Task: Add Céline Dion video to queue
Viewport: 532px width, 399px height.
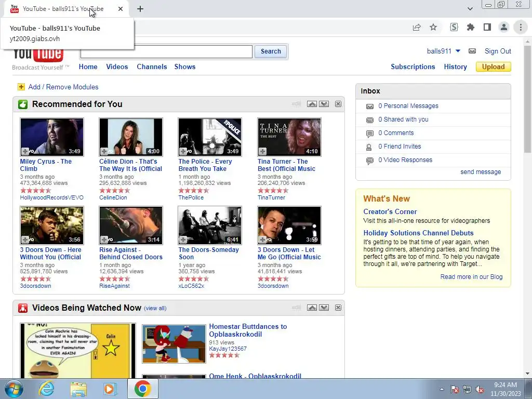Action: click(x=104, y=151)
